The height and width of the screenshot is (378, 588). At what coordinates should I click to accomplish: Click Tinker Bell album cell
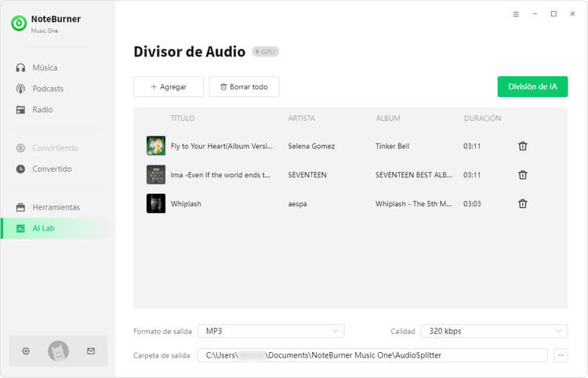tap(392, 146)
